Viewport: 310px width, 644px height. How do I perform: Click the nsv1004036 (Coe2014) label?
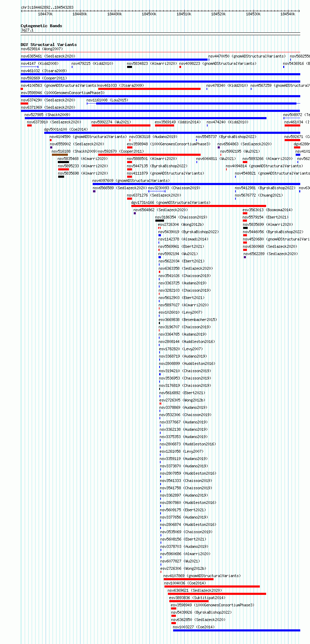(x=185, y=583)
